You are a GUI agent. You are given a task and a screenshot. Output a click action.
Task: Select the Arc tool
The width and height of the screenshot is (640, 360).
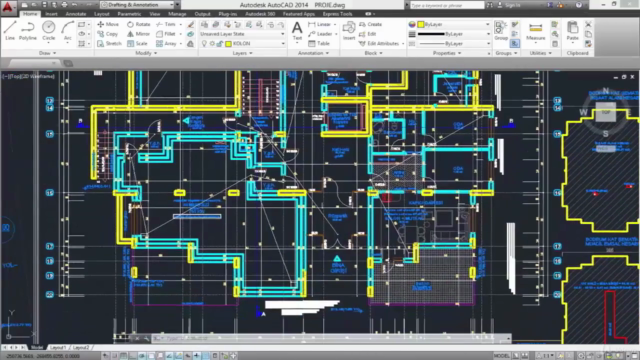coord(67,31)
